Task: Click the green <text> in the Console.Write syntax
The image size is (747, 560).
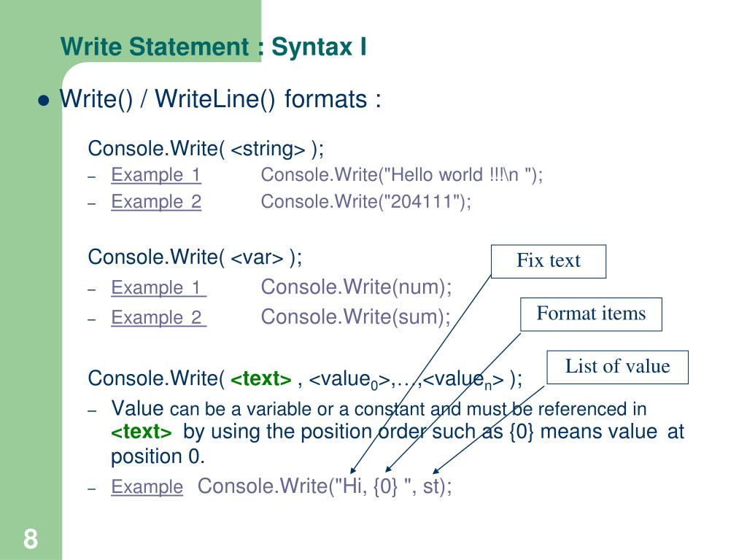Action: (260, 379)
